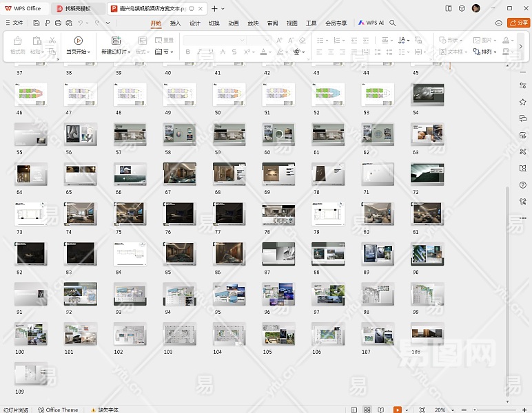Image resolution: width=532 pixels, height=413 pixels.
Task: Select slide thumbnail number 67
Action: click(179, 175)
